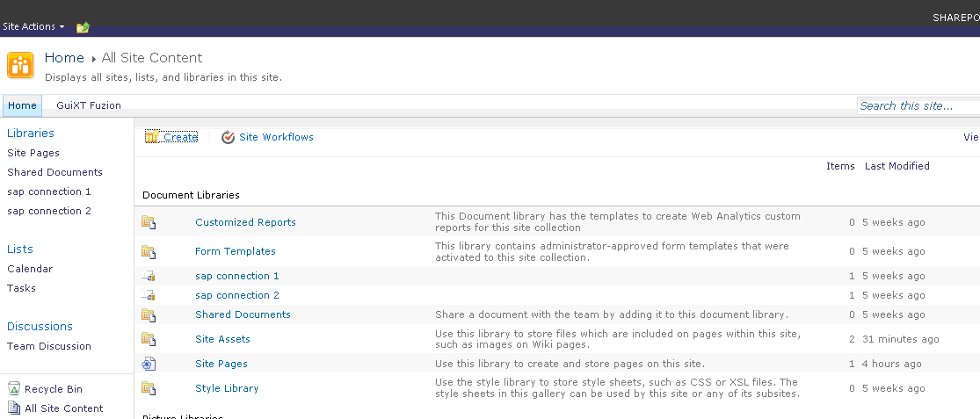This screenshot has height=419, width=980.
Task: Open sap connection 1 in sidebar
Action: pyautogui.click(x=49, y=191)
